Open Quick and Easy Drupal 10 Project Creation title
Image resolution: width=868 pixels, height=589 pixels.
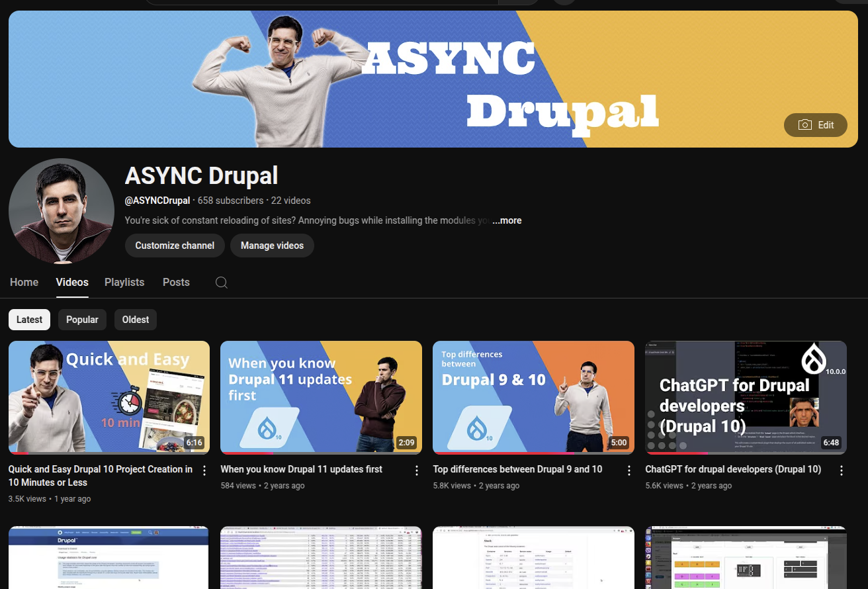point(101,475)
